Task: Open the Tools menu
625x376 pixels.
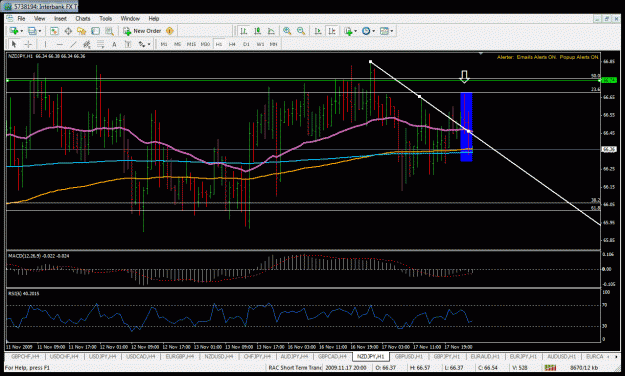Action: pyautogui.click(x=106, y=18)
